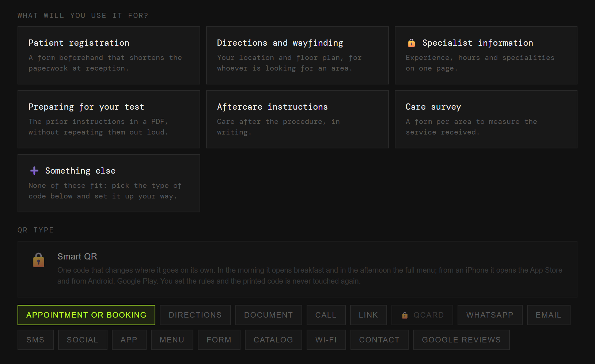The image size is (595, 364).
Task: Pick the DOCUMENT QR type
Action: 269,315
